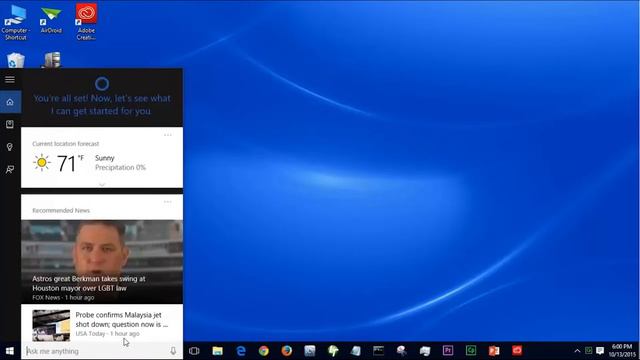The image size is (640, 360).
Task: Click the Cortana circle logo
Action: pyautogui.click(x=102, y=84)
